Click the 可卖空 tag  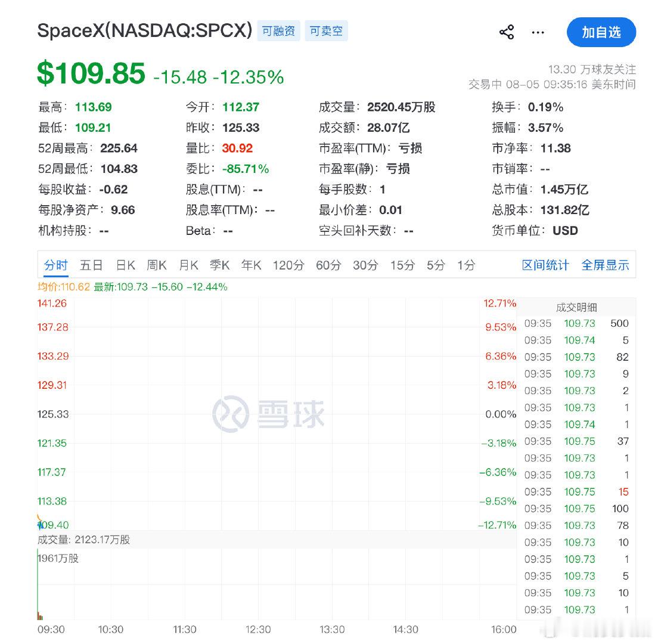coord(326,31)
